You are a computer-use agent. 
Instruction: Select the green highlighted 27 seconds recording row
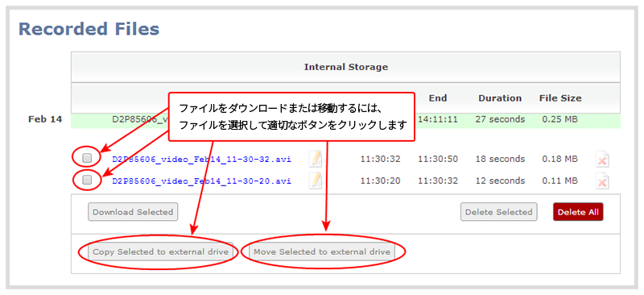[345, 121]
